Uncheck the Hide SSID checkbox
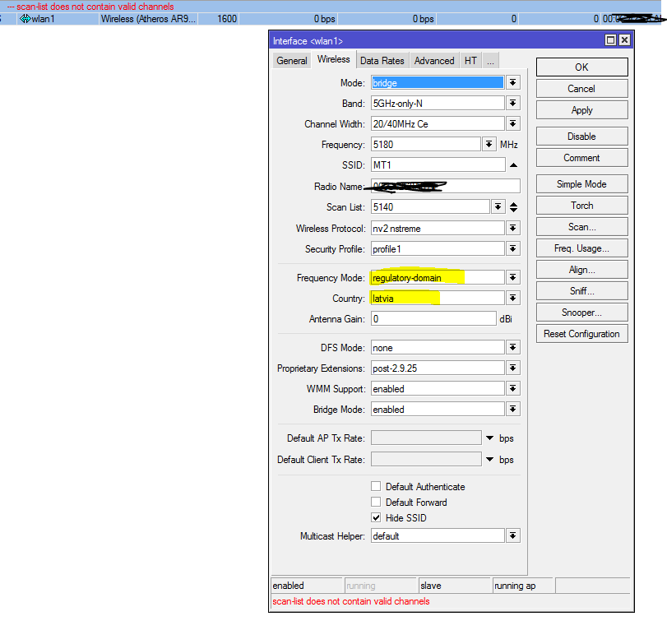The height and width of the screenshot is (644, 667). tap(376, 517)
